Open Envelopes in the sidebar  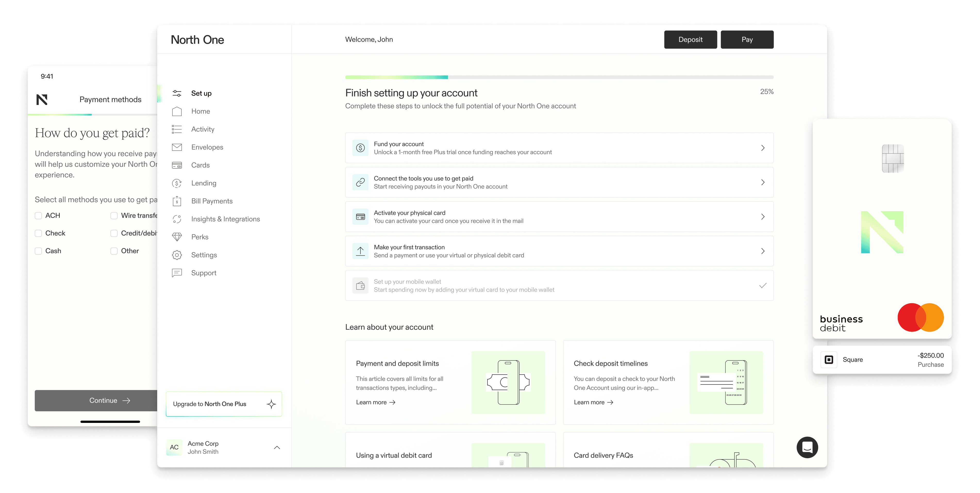coord(207,147)
